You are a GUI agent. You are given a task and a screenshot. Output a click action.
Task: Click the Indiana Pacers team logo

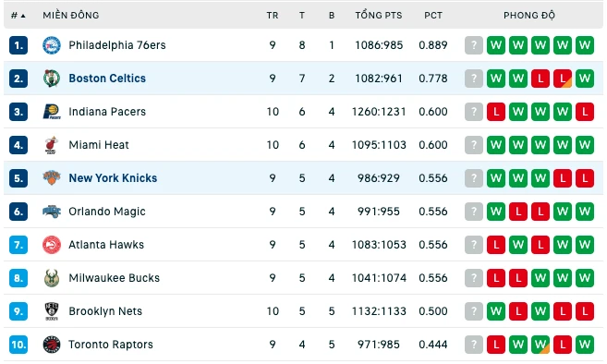(x=52, y=112)
